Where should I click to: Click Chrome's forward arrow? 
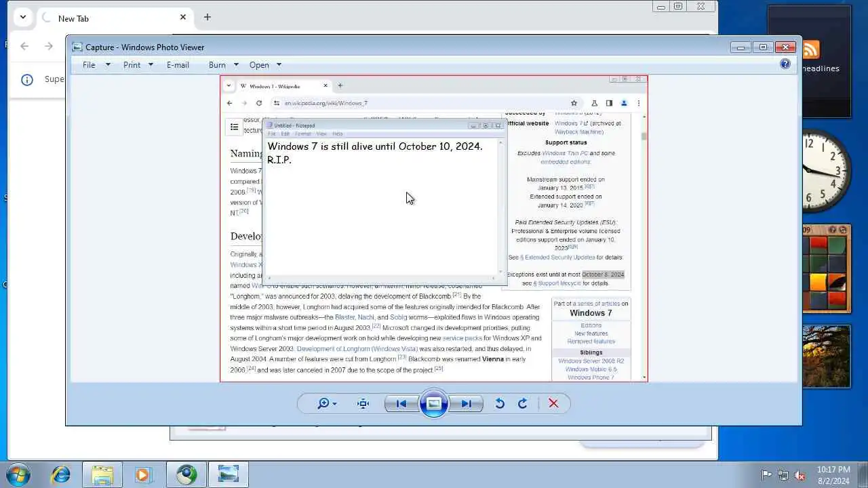[48, 46]
